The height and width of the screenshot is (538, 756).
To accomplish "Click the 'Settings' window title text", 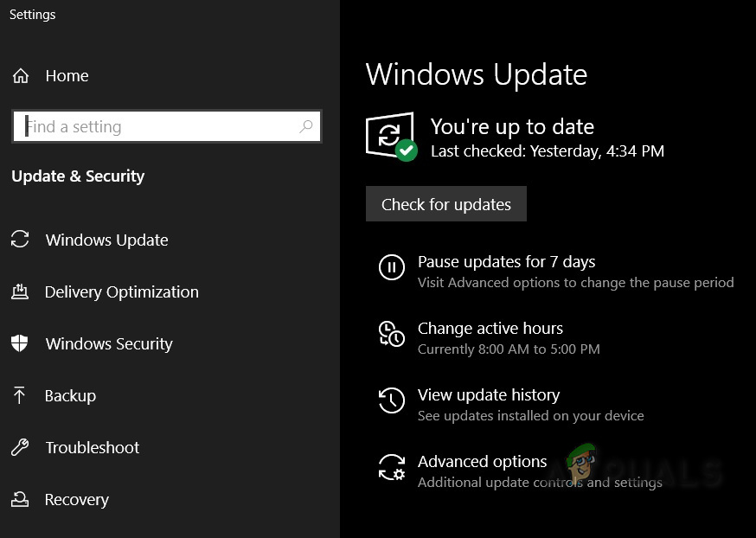I will [x=32, y=15].
